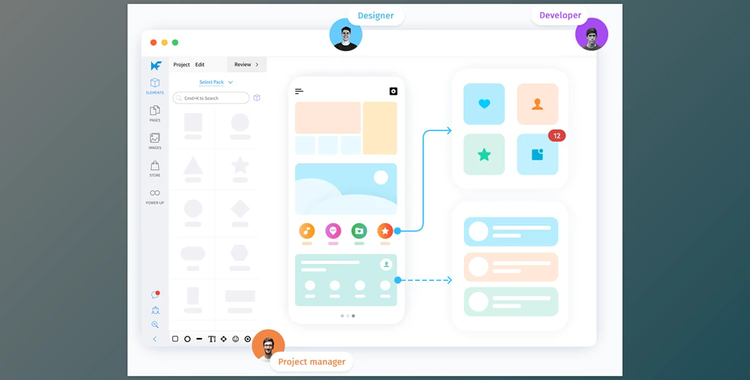Screen dimensions: 750x380
Task: Click the Project manager avatar
Action: [268, 346]
